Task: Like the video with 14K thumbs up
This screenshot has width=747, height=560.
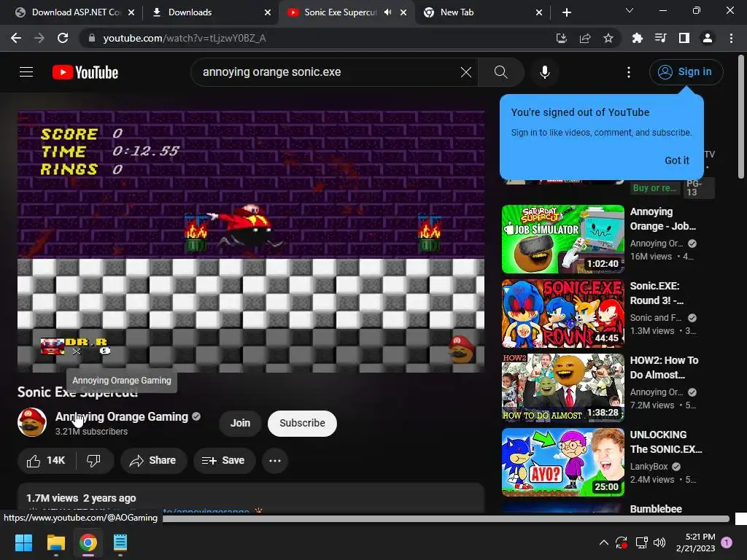Action: [46, 461]
